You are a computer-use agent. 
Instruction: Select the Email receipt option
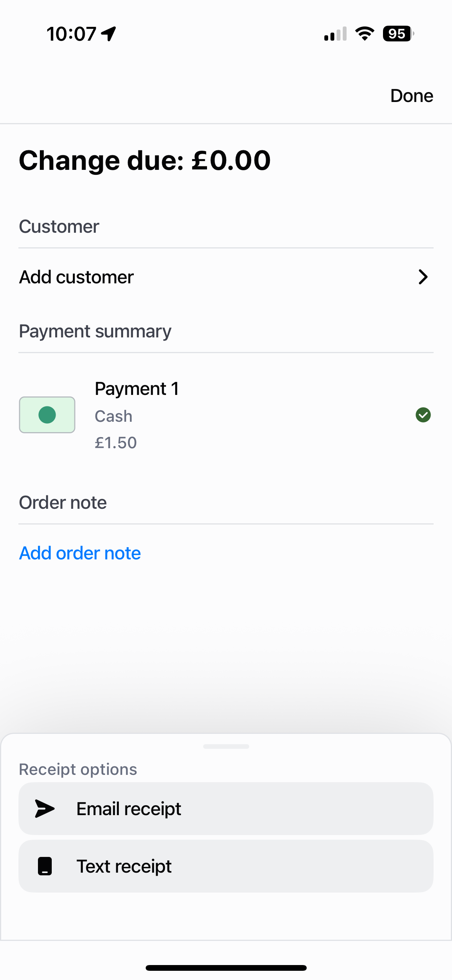click(x=226, y=809)
